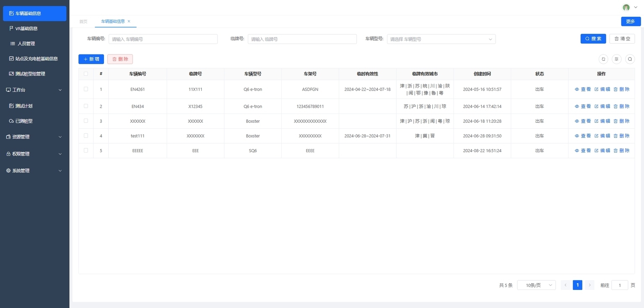Click the 新增 button

(x=91, y=59)
